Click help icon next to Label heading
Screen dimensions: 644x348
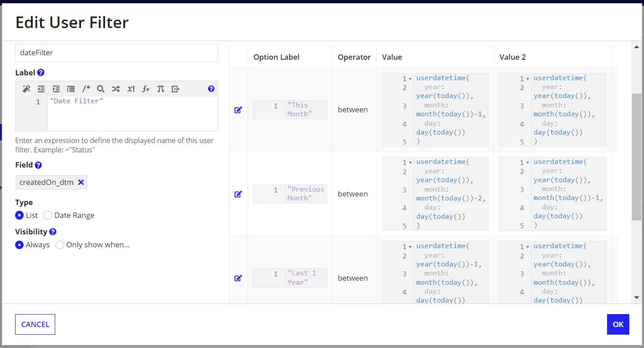pos(41,73)
